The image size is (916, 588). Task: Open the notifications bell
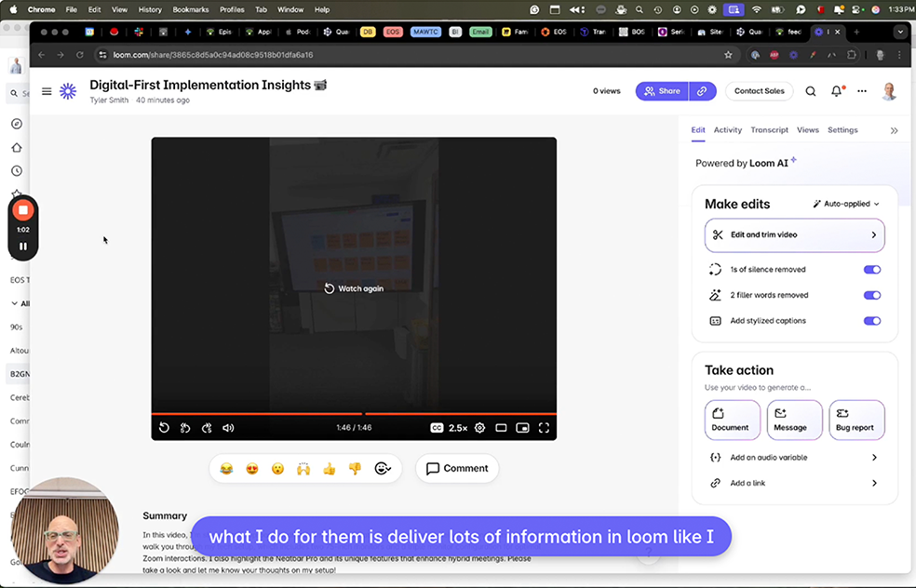coord(837,91)
